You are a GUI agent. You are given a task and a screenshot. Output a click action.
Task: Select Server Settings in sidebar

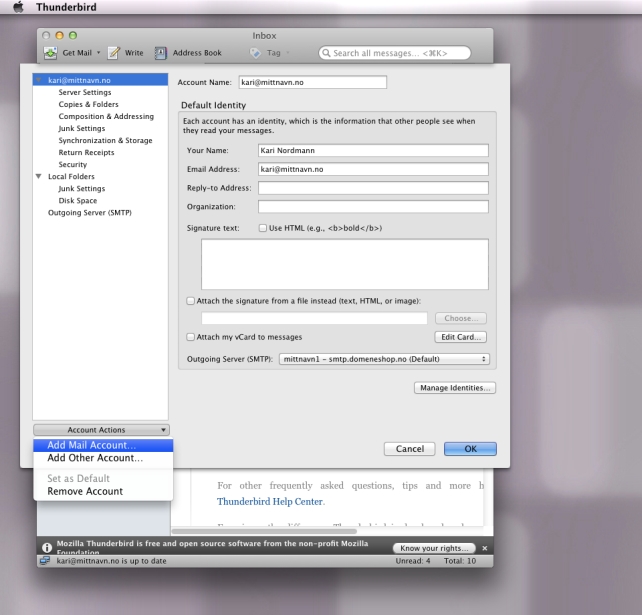tap(85, 92)
